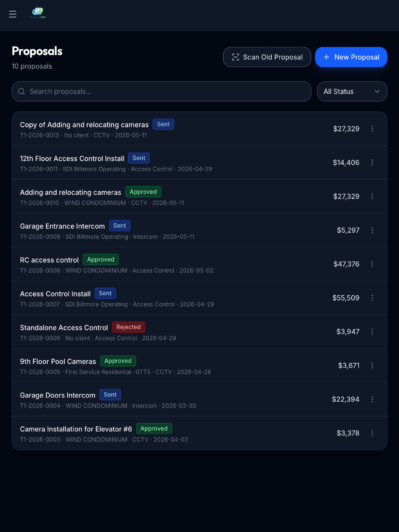399x532 pixels.
Task: Click the $22,394 amount
Action: click(346, 399)
